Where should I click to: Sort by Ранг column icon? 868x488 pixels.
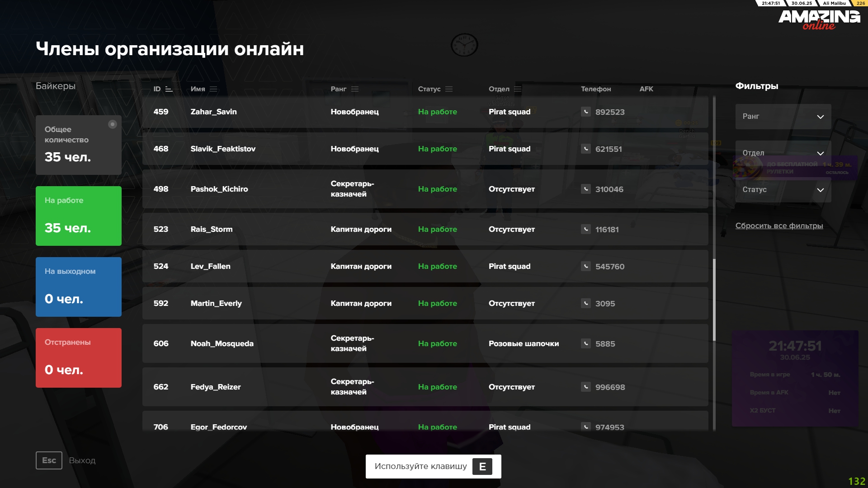tap(355, 89)
